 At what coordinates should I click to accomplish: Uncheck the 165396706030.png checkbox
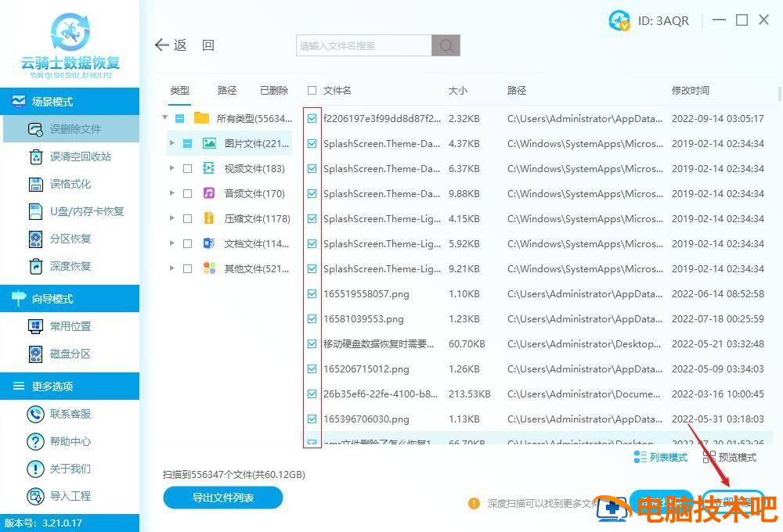(x=312, y=419)
